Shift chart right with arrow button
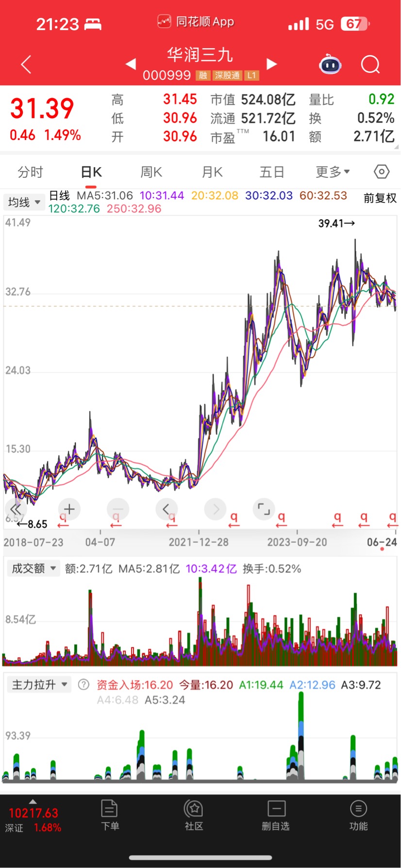The image size is (401, 868). (x=216, y=509)
